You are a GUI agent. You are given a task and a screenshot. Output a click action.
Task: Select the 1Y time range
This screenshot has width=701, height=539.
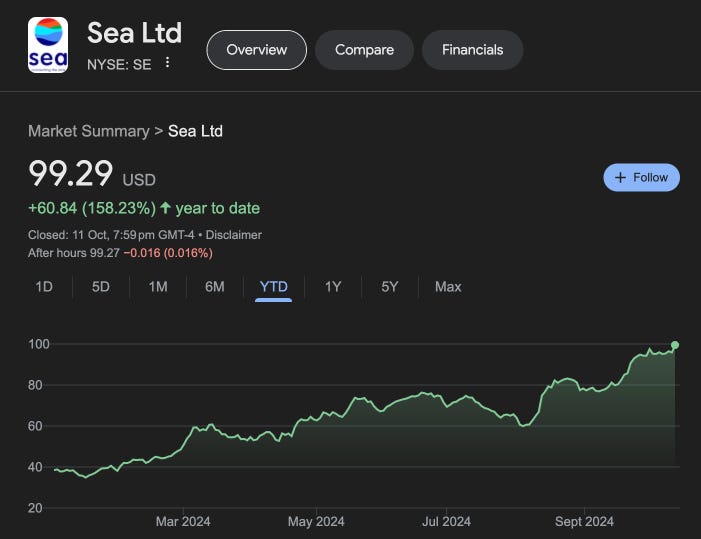tap(333, 287)
